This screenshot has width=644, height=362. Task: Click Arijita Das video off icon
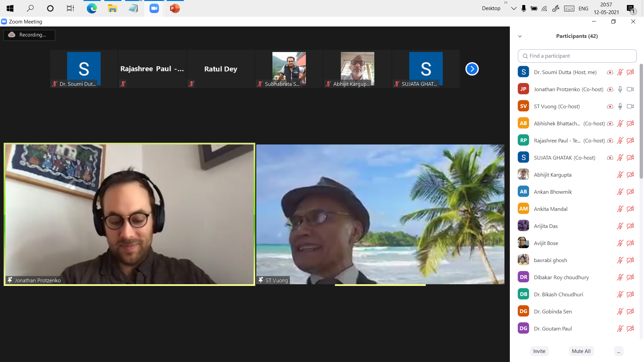click(630, 226)
